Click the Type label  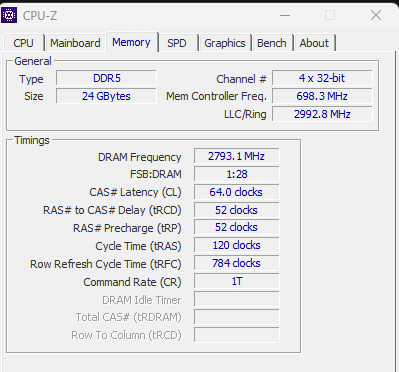[x=31, y=79]
